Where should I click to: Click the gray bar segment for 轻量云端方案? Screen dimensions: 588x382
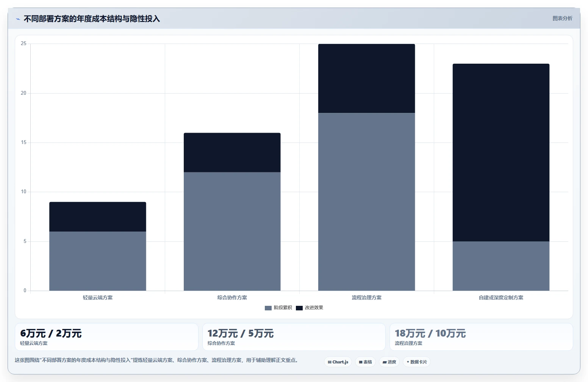[98, 261]
